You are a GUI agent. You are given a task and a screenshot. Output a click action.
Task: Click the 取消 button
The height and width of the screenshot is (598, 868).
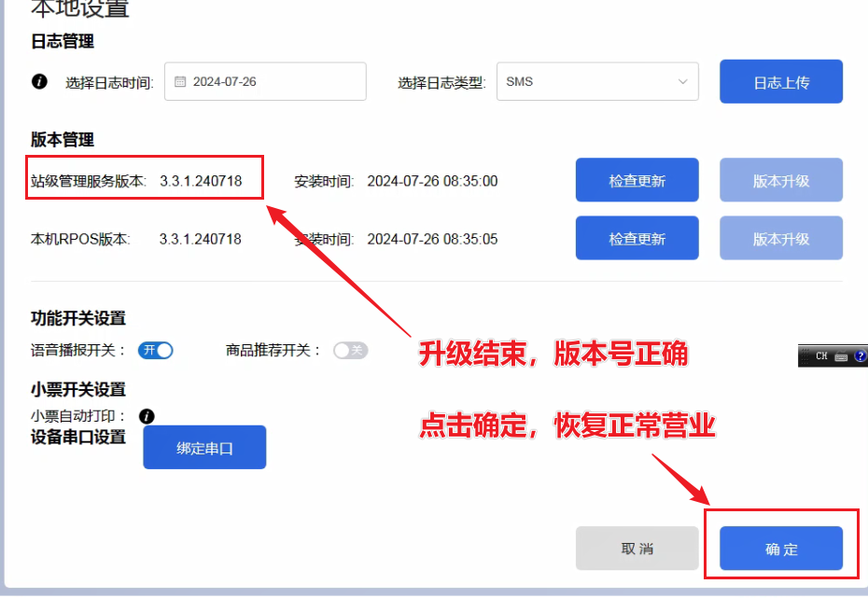click(x=637, y=549)
